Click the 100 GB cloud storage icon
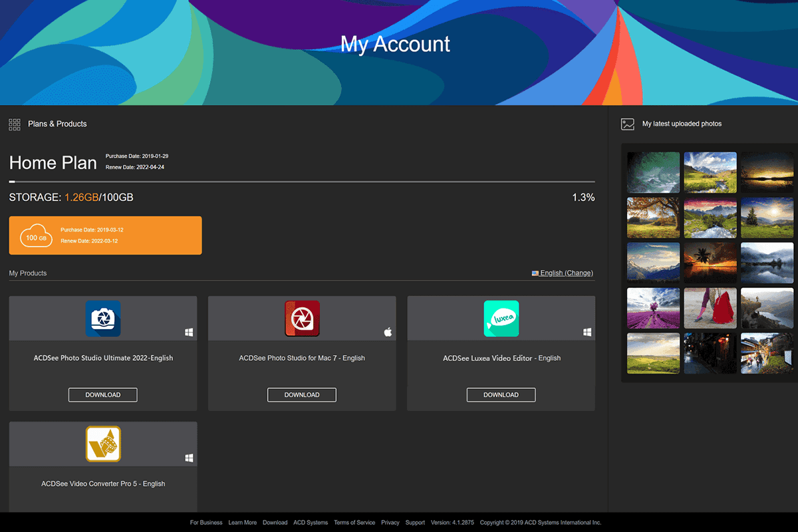Viewport: 798px width, 532px height. [x=37, y=236]
